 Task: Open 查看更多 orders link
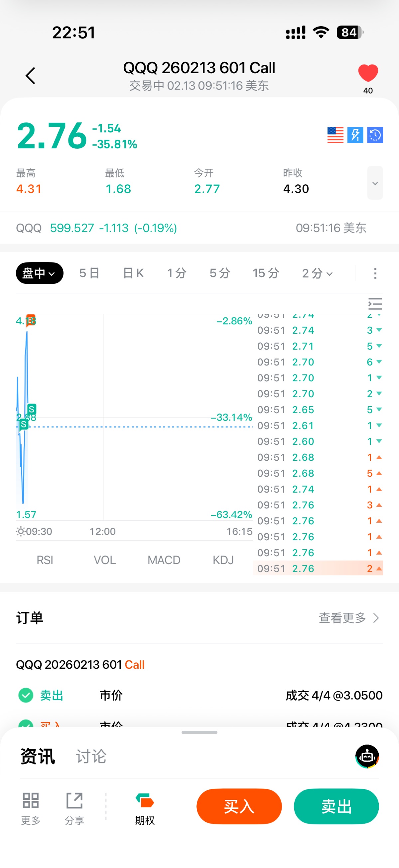point(348,617)
